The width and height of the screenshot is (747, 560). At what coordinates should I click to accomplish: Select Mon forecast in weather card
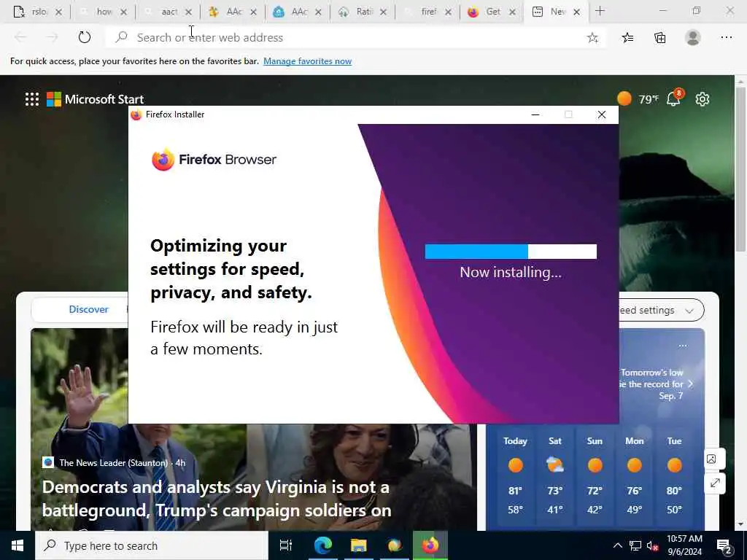coord(634,475)
